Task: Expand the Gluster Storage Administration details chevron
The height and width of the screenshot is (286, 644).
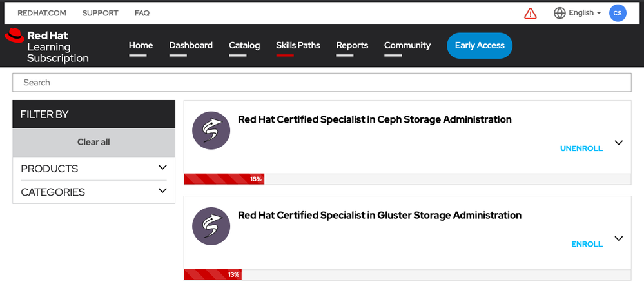Action: pyautogui.click(x=619, y=238)
